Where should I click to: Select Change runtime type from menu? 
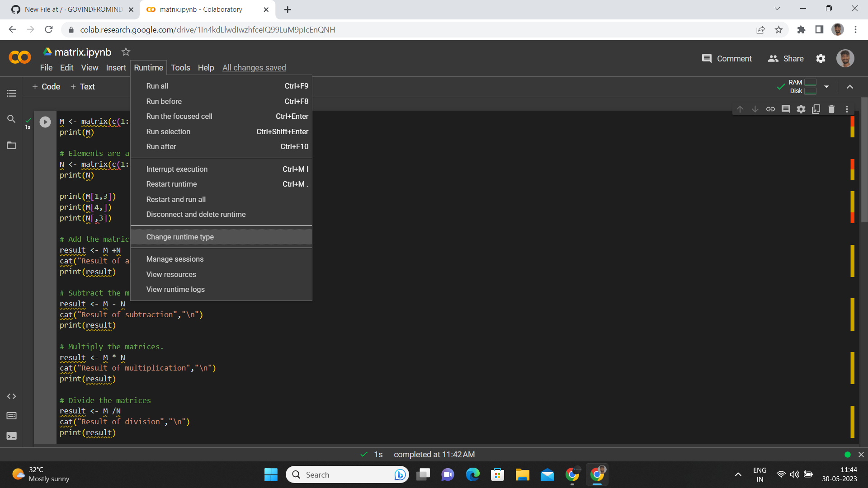[x=180, y=237]
